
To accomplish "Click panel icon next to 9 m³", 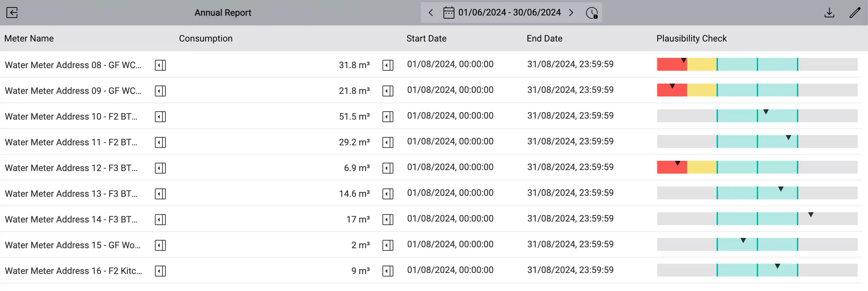I will pos(388,271).
